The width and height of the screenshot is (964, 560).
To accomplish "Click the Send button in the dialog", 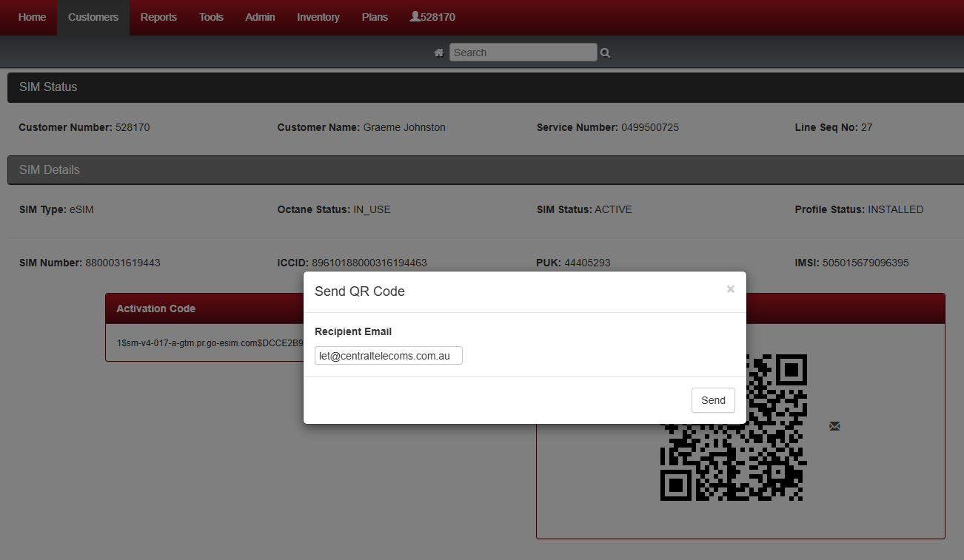I will (x=713, y=400).
